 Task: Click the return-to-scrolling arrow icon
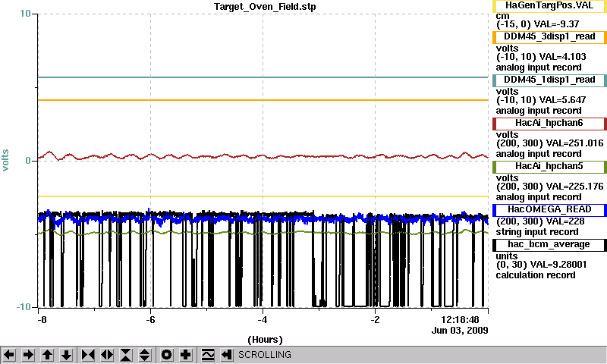point(227,355)
